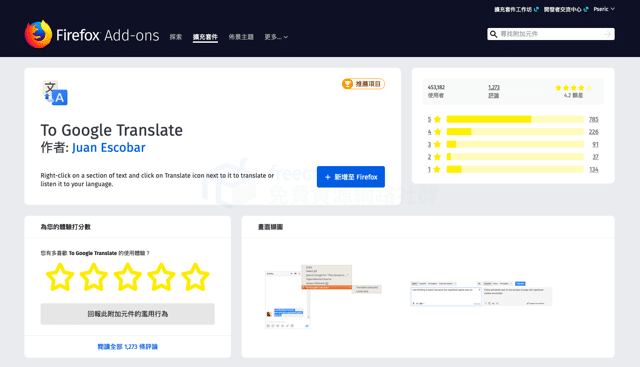640x367 pixels.
Task: Click the 為您的體驗打分數 heading
Action: point(65,227)
